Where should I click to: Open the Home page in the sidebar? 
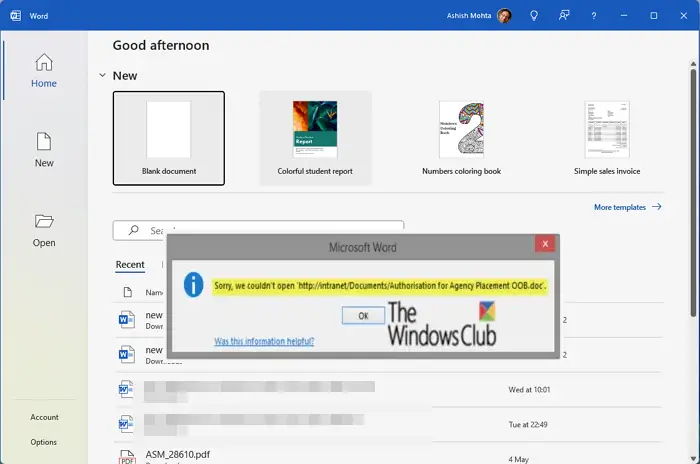pos(44,71)
